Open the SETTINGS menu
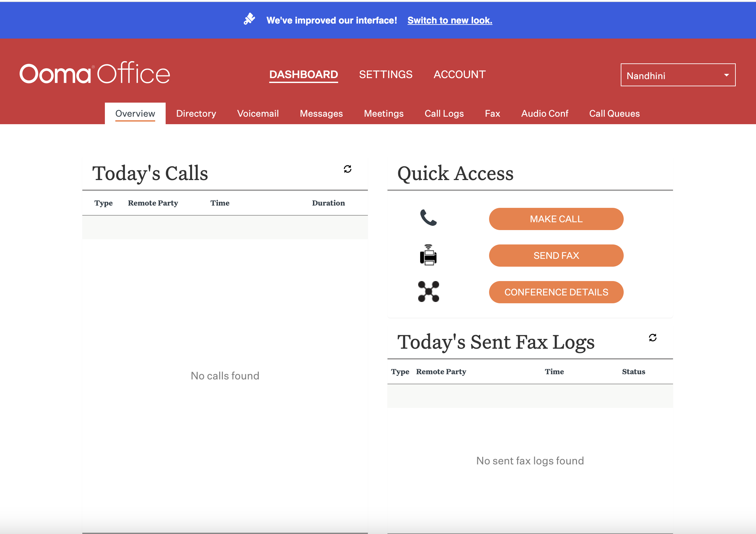The height and width of the screenshot is (534, 756). coord(385,75)
